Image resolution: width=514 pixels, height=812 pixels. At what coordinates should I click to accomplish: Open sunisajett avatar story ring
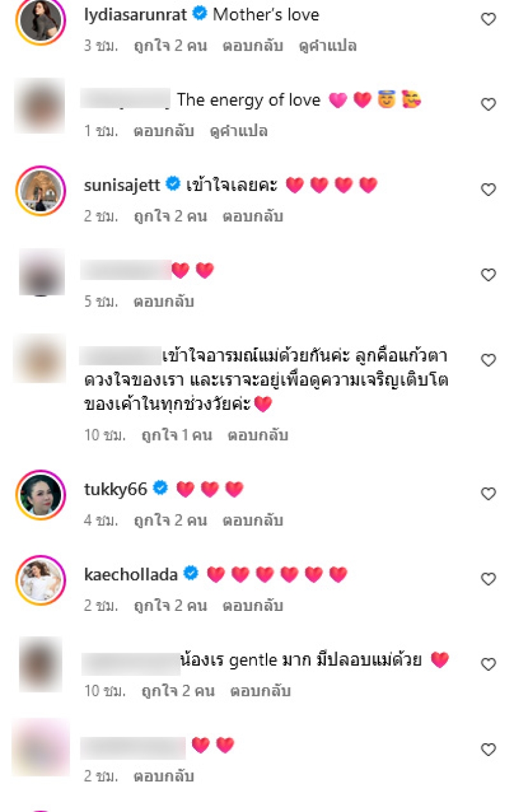[x=40, y=191]
